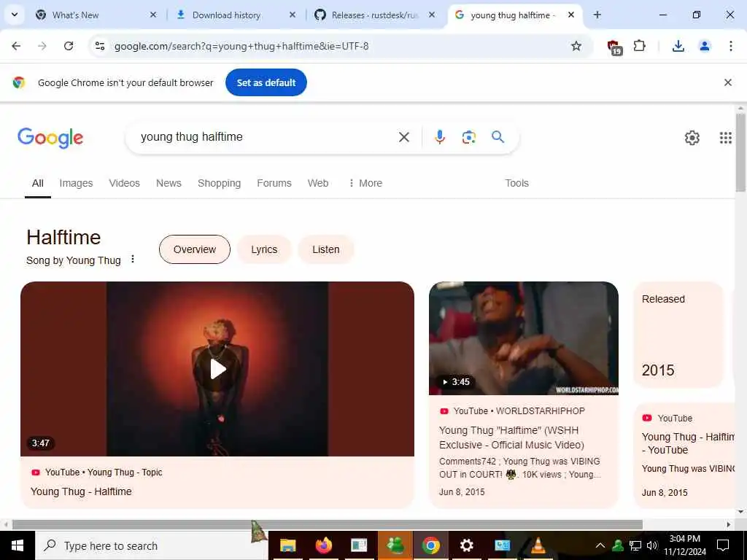Search by image with Google Lens icon

point(469,137)
